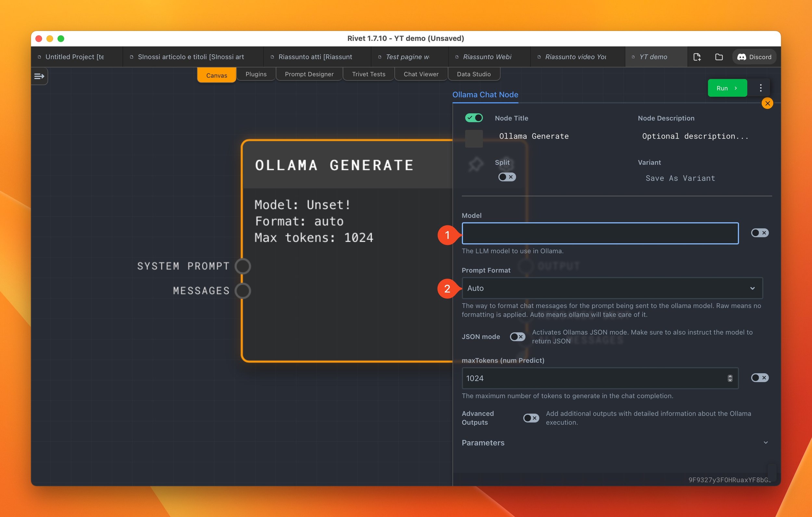Image resolution: width=812 pixels, height=517 pixels.
Task: Select the Riassunto atti project tab
Action: (317, 57)
